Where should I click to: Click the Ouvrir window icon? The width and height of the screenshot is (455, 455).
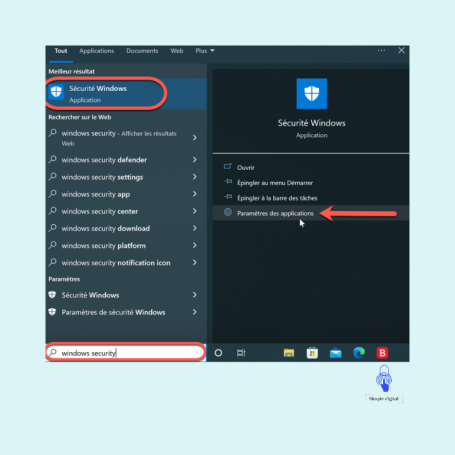pos(228,166)
